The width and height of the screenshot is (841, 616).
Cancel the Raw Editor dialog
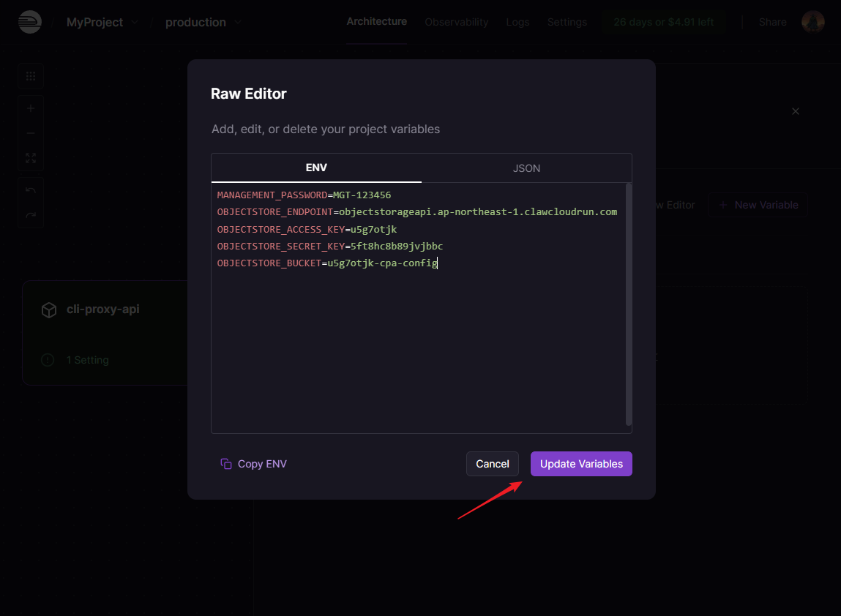pyautogui.click(x=492, y=464)
